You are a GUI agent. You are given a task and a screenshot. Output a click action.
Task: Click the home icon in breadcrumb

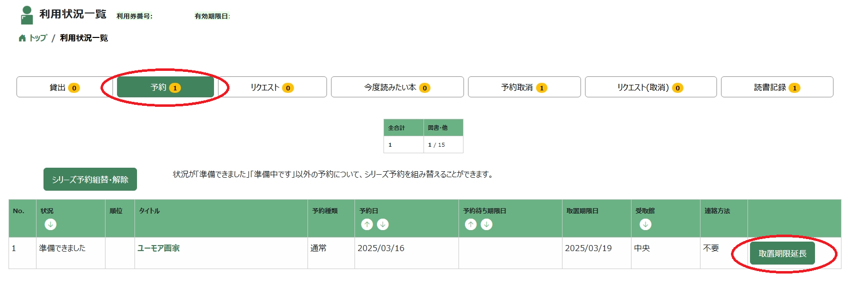coord(22,38)
